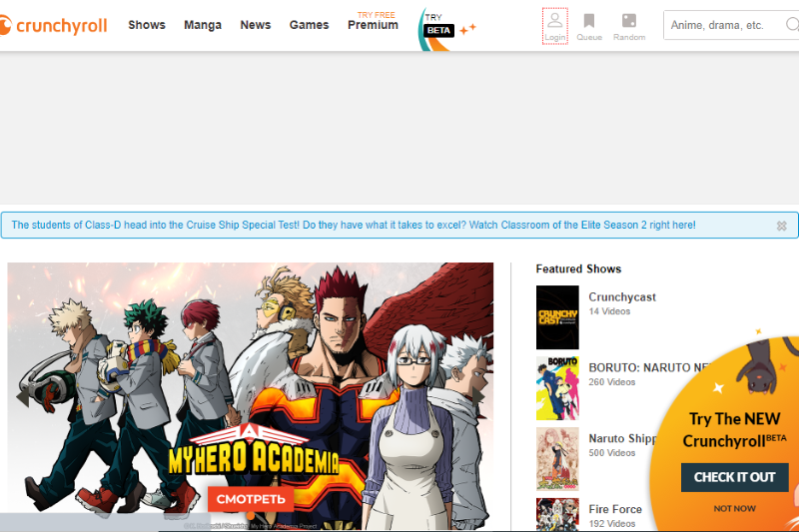Open Classroom of the Elite announcement link
The width and height of the screenshot is (799, 532).
[x=354, y=225]
